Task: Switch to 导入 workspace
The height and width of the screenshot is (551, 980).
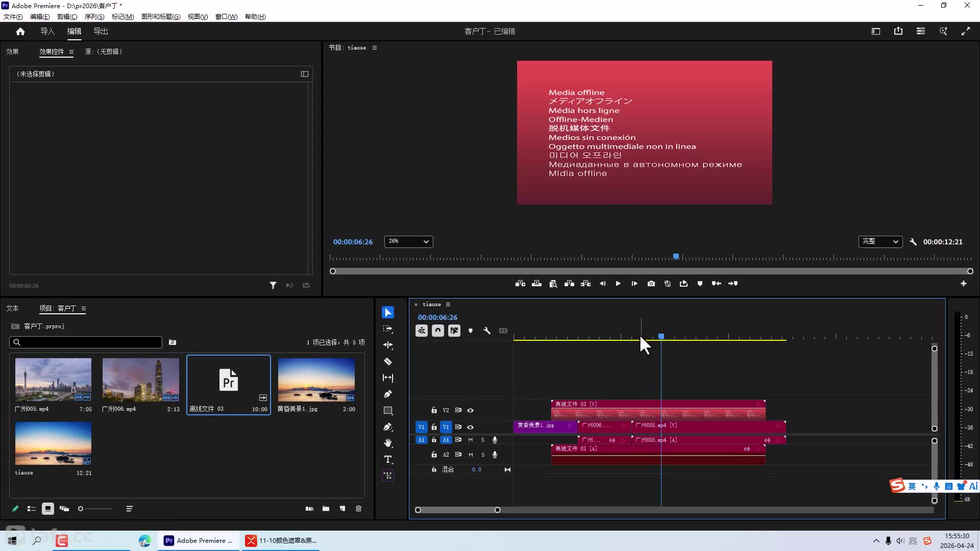Action: pos(47,32)
